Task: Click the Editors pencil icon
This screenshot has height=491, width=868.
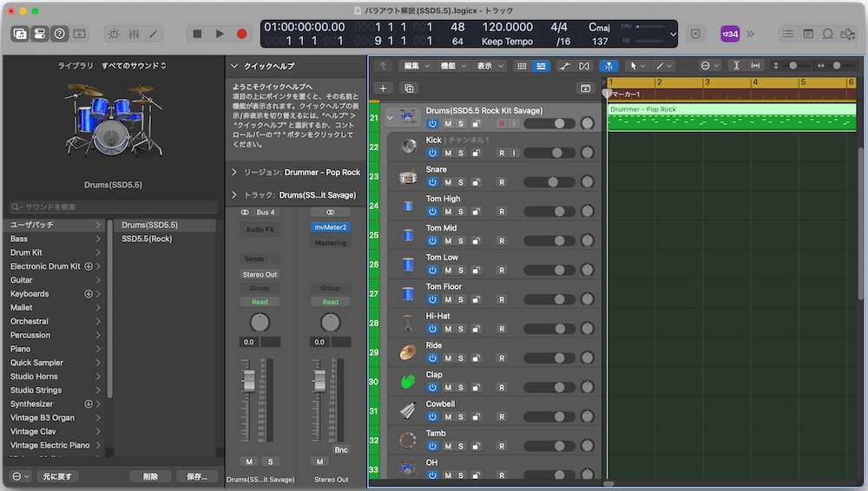Action: click(x=155, y=34)
